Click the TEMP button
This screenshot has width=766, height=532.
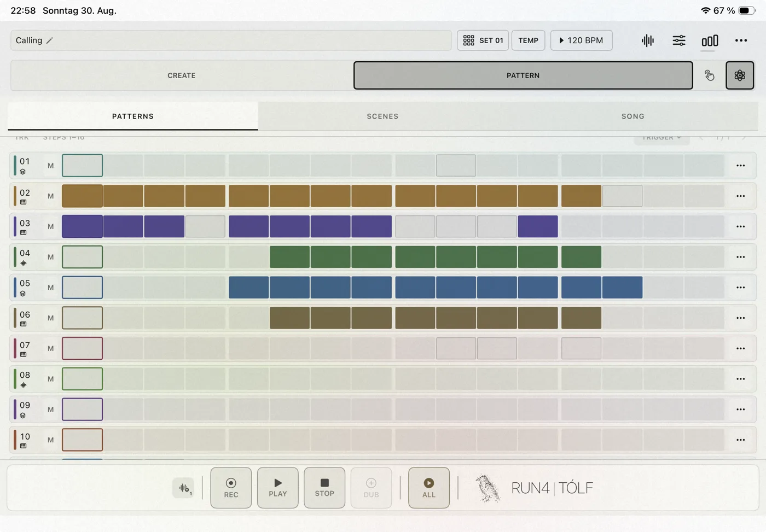pyautogui.click(x=528, y=40)
